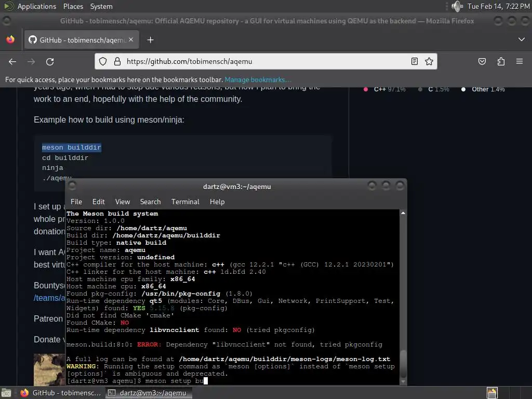Screen dimensions: 532x399
Task: Open terminal Help menu
Action: coord(217,202)
